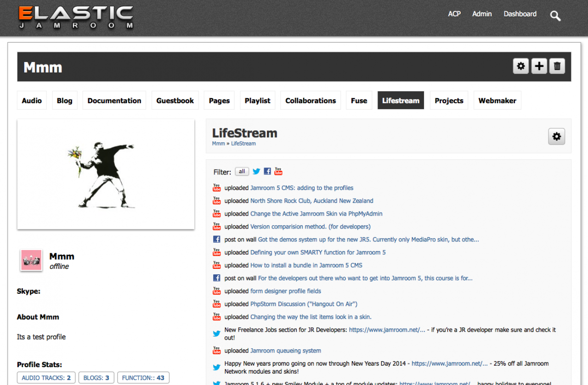Open 'form designer profile fields' link
Viewport: 588px width, 385px height.
286,290
